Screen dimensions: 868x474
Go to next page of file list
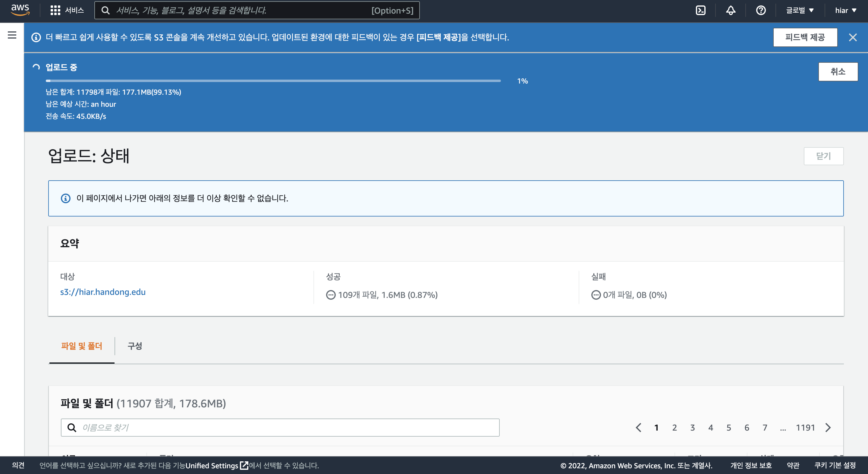828,428
